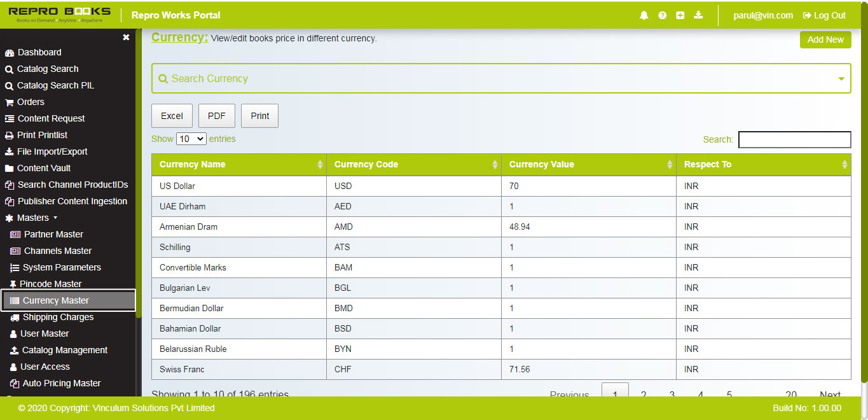Open the help question mark icon
868x420 pixels.
coord(662,15)
